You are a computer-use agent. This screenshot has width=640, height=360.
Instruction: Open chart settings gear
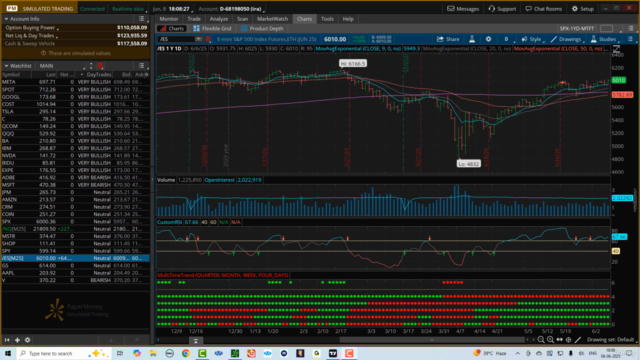488,39
